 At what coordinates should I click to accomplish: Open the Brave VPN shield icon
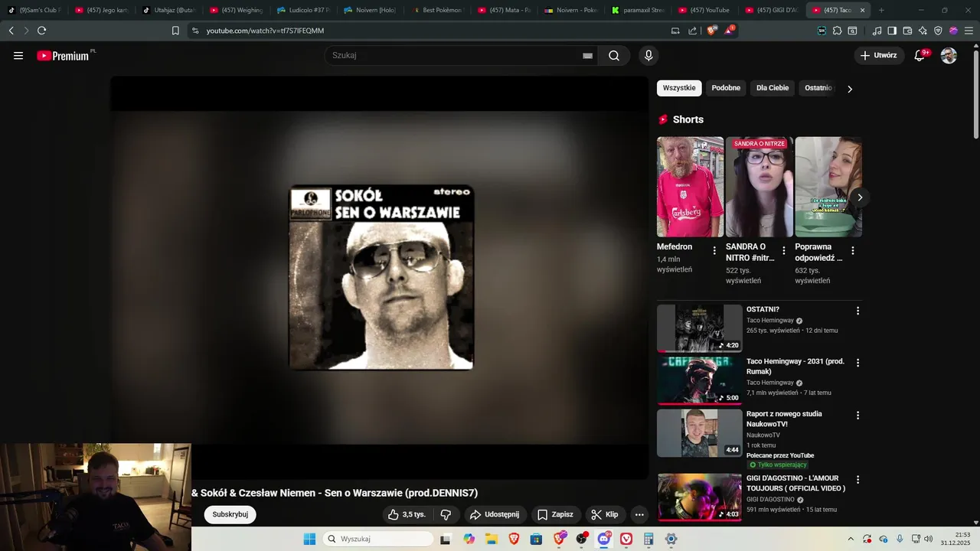tap(938, 31)
